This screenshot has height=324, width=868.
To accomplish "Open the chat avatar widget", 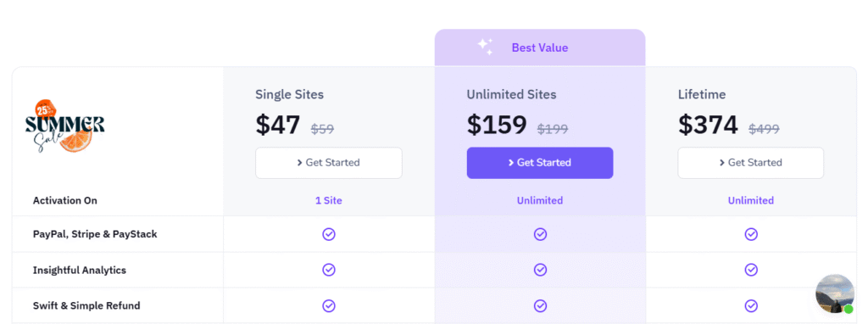I will [x=835, y=293].
